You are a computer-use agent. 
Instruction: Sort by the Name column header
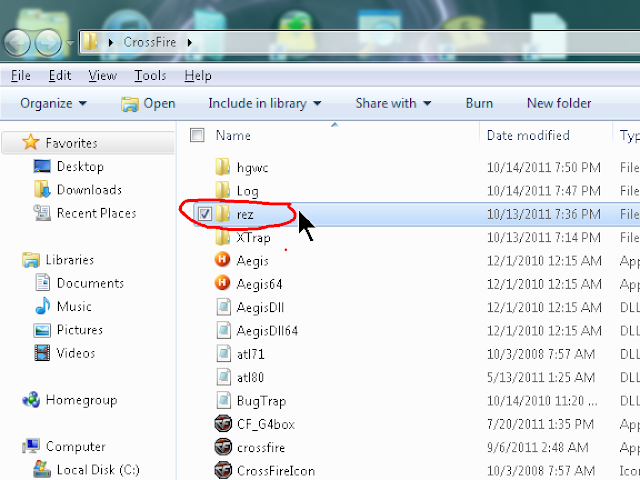[233, 135]
